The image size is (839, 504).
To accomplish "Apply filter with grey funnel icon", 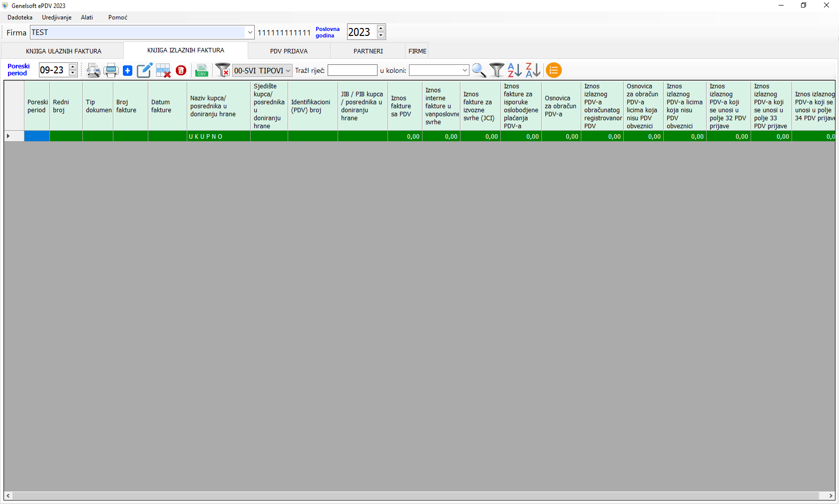I will coord(497,70).
